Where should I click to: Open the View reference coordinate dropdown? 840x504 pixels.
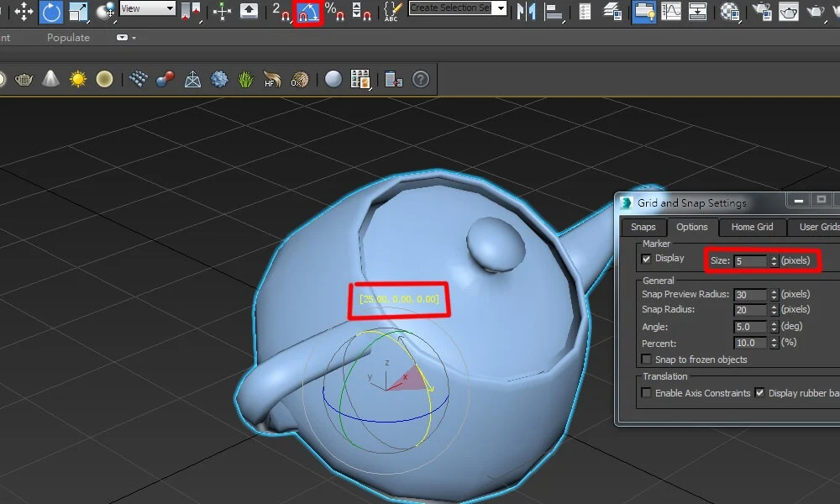(x=148, y=8)
